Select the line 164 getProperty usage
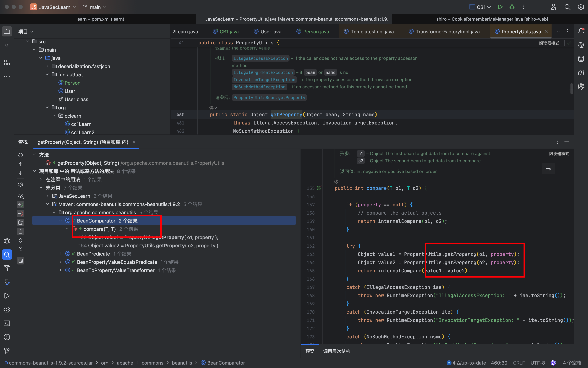Viewport: 588px width, 368px height. (x=149, y=246)
